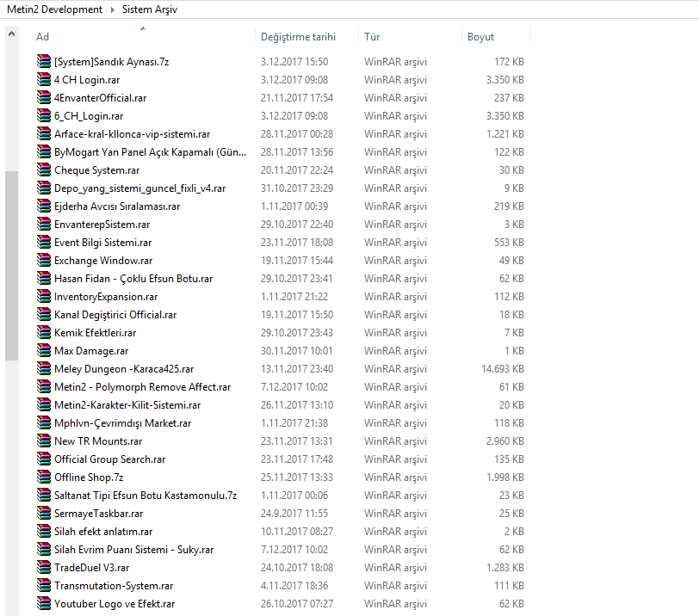Select the icon of Arface-kral-kllonca-vip-sistemi.rar

coord(44,133)
